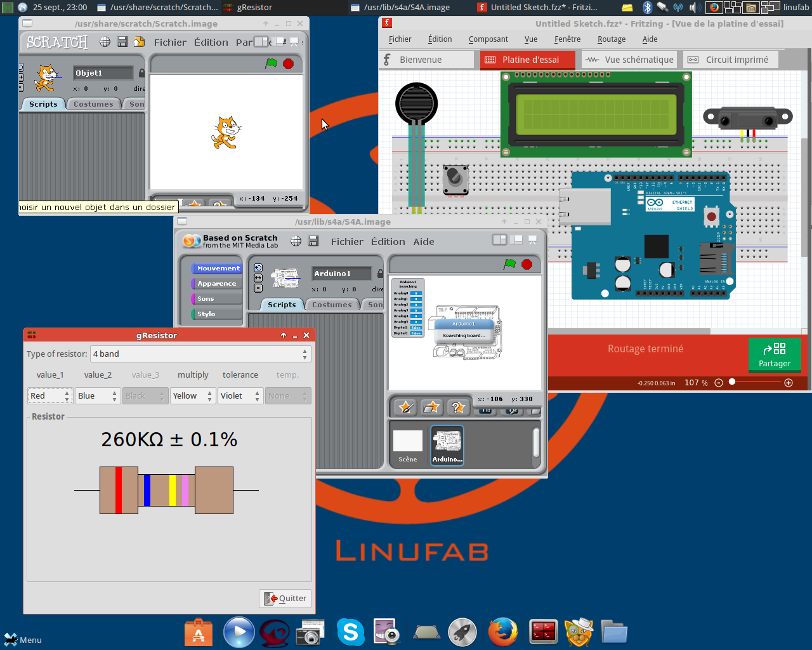Screen dimensions: 812x650
Task: Select the rotate-freely style in S4A sprite panel
Action: 258,268
